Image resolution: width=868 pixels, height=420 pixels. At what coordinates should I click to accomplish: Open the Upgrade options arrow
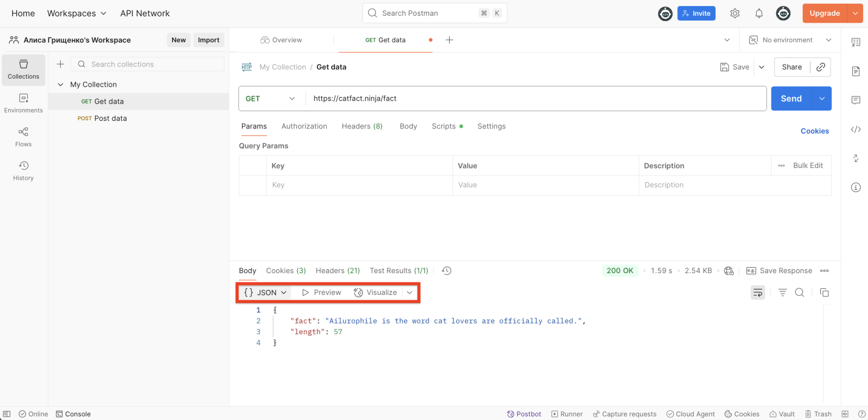pyautogui.click(x=856, y=14)
